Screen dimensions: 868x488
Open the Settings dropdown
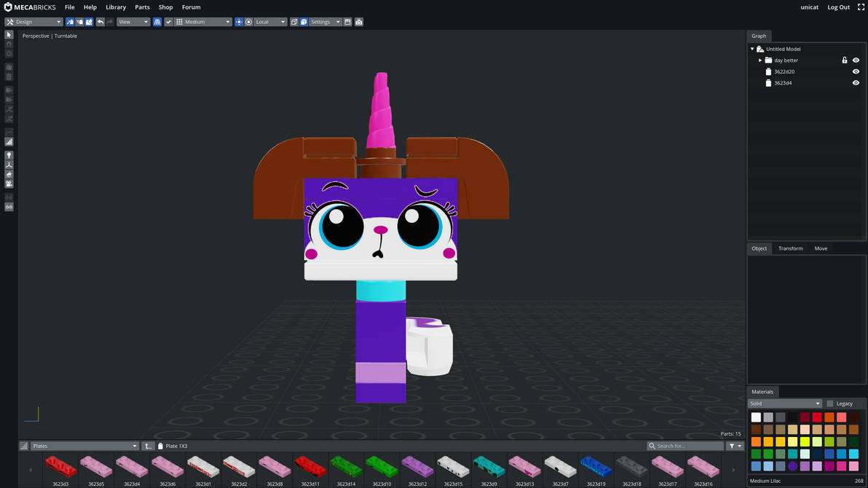point(325,22)
